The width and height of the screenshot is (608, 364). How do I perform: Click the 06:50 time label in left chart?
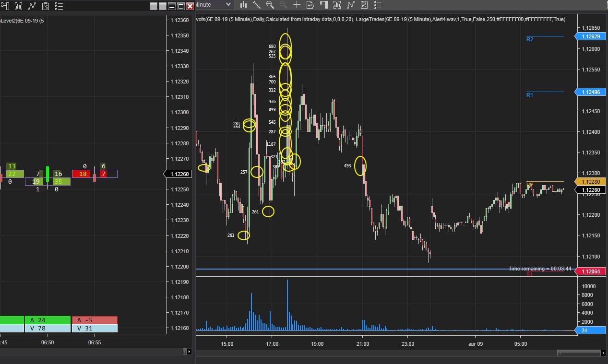pyautogui.click(x=48, y=342)
